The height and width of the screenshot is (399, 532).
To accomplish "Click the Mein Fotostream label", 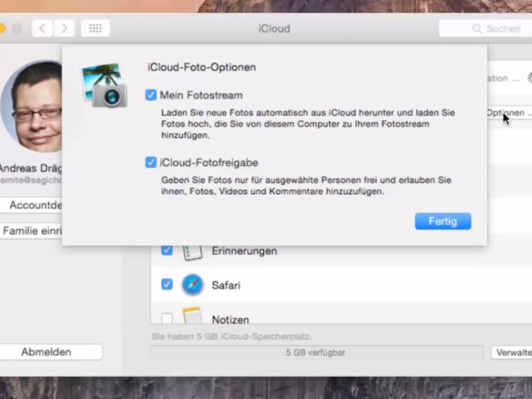I will click(x=201, y=95).
